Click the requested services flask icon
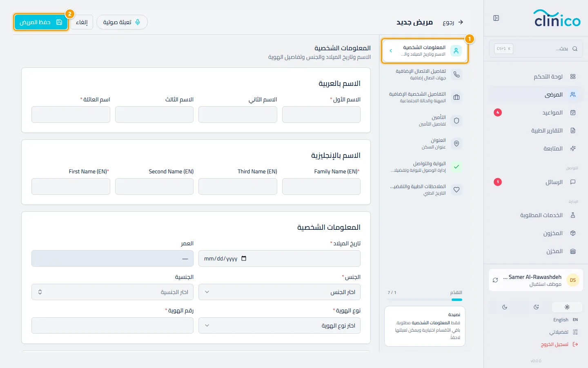588x368 pixels. pos(573,215)
